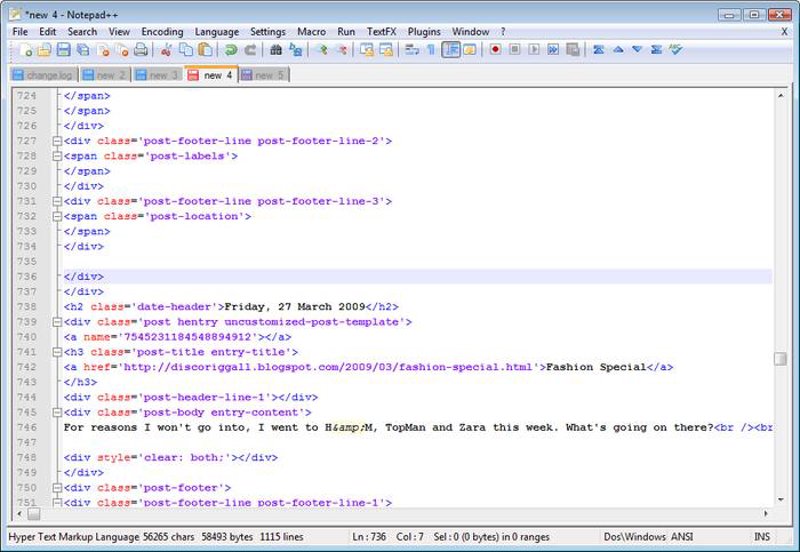Click the Close All documents icon

coord(122,49)
